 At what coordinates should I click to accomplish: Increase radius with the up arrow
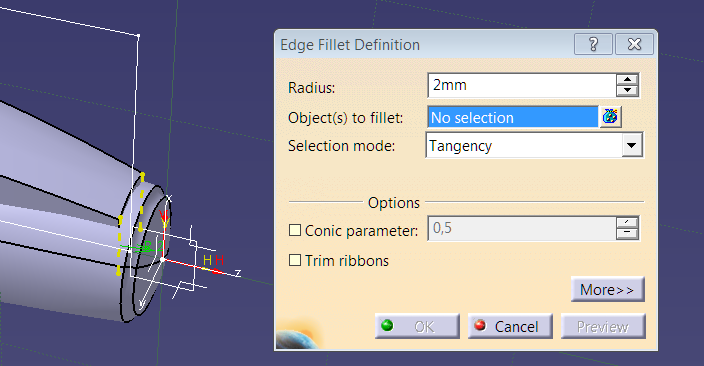pyautogui.click(x=627, y=79)
